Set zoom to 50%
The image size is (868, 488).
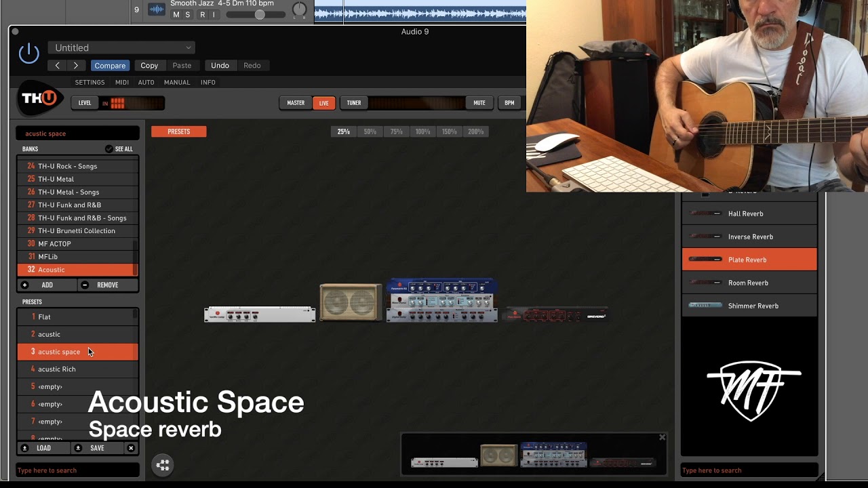tap(370, 131)
